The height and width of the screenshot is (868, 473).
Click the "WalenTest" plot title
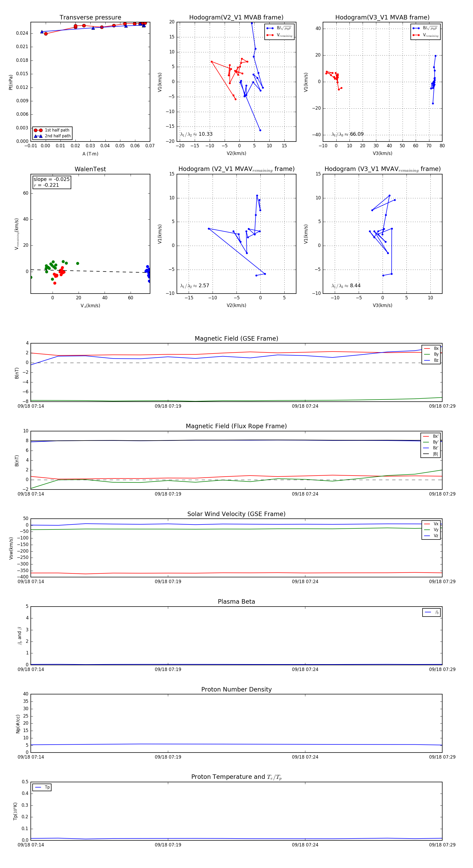[x=90, y=169]
